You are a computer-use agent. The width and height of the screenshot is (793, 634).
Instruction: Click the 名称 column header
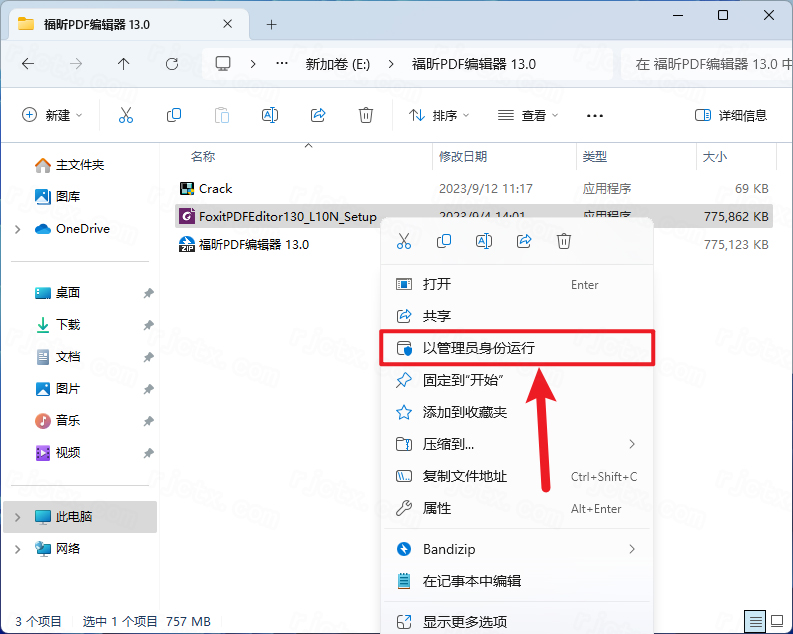203,157
